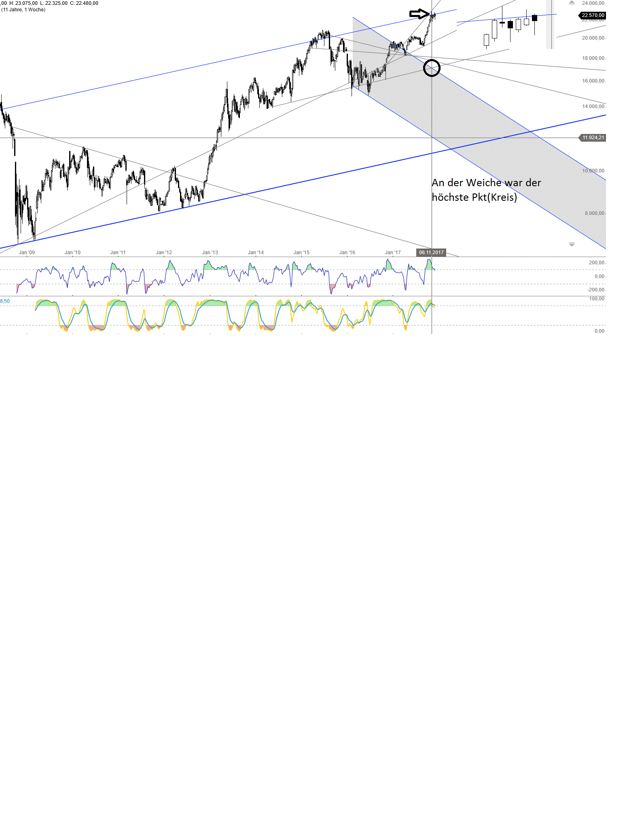644x829 pixels.
Task: Click the Jan '15 time axis label
Action: click(301, 253)
